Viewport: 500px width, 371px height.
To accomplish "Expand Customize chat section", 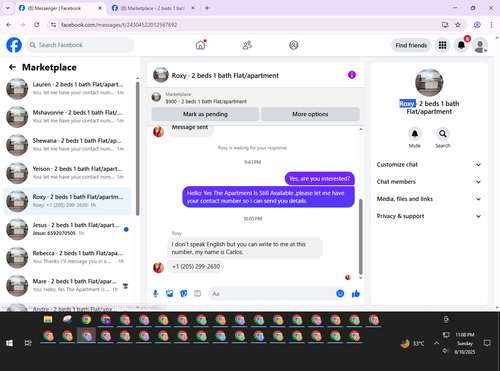I will pos(429,165).
